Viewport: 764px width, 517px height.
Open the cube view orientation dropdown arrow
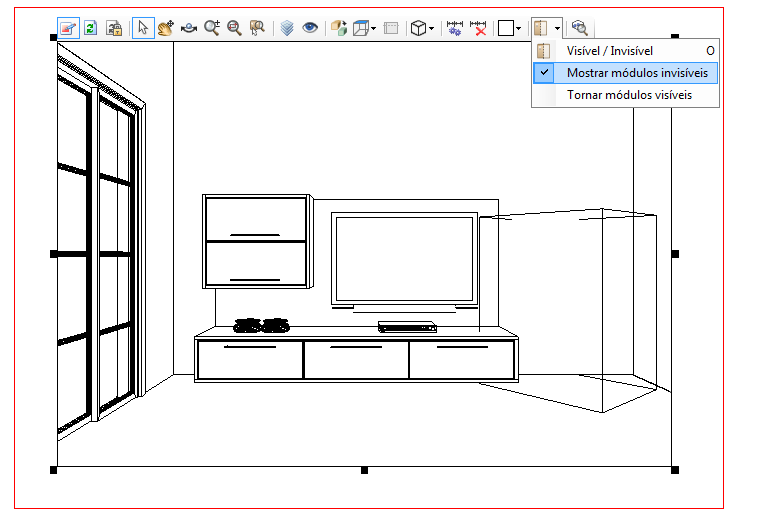pos(431,28)
